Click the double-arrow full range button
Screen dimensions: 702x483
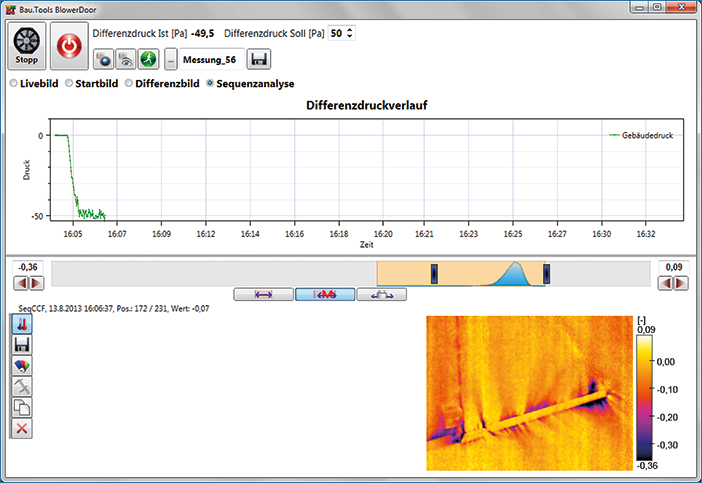pyautogui.click(x=263, y=295)
